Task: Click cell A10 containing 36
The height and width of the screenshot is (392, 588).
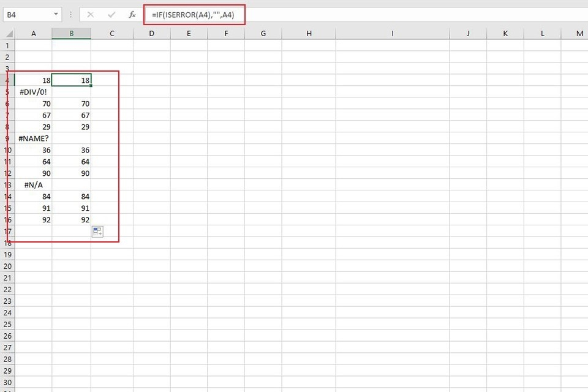Action: click(x=33, y=150)
